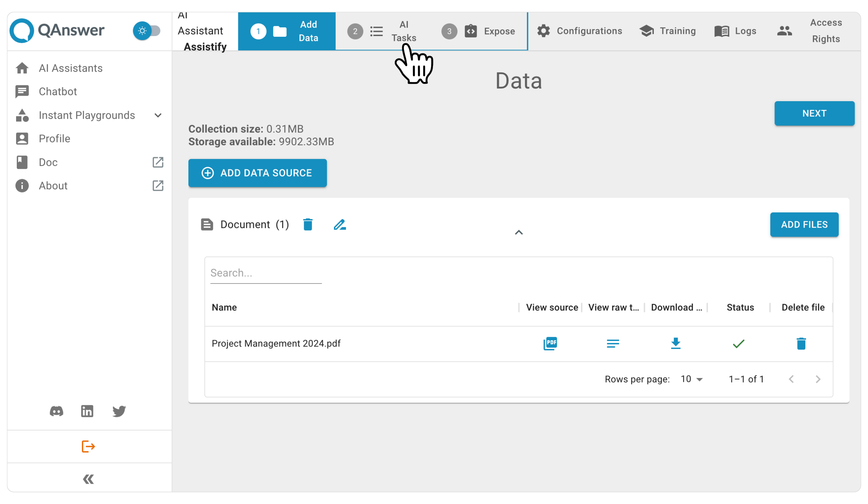Click the Instant Playgrounds shapes icon
The image size is (868, 504).
tap(22, 115)
